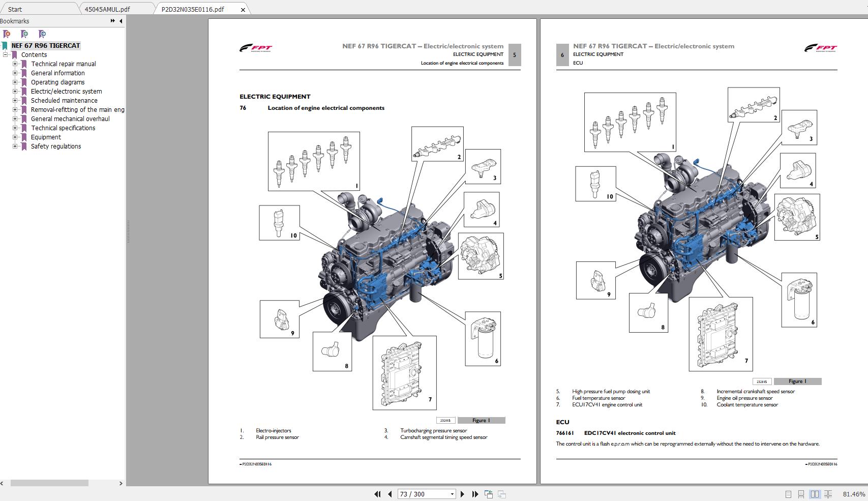Select two-page continuous layout mode
This screenshot has height=501, width=868.
point(828,494)
